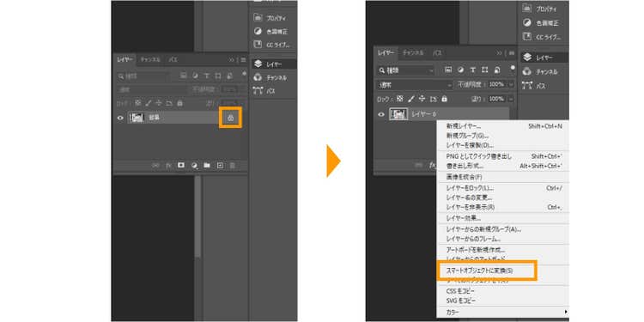Filter by smart objects in right panel
The width and height of the screenshot is (644, 322).
coord(497,70)
